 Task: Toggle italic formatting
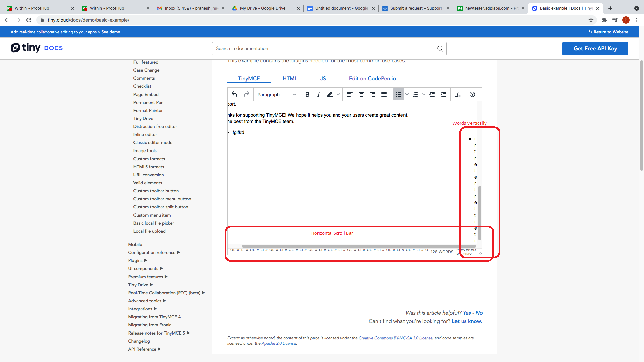tap(318, 94)
